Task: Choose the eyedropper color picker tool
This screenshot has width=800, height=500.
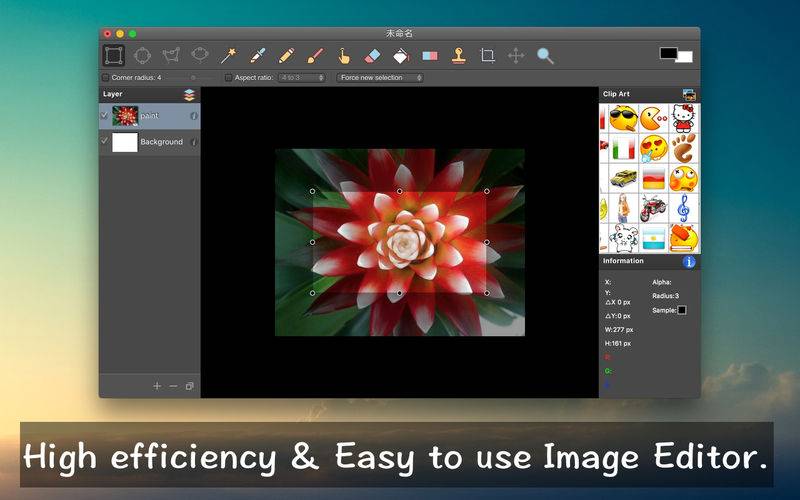Action: tap(258, 56)
